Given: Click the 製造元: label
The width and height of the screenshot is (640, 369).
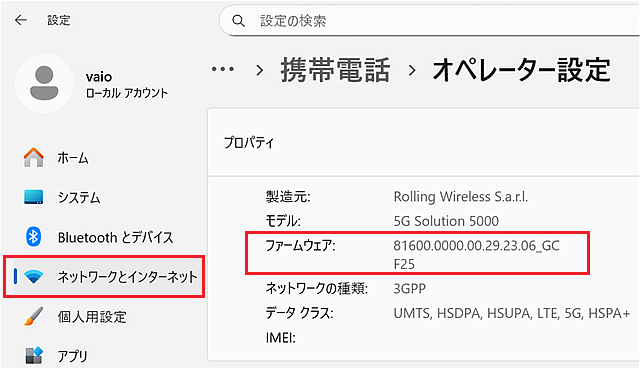Looking at the screenshot, I should (288, 197).
